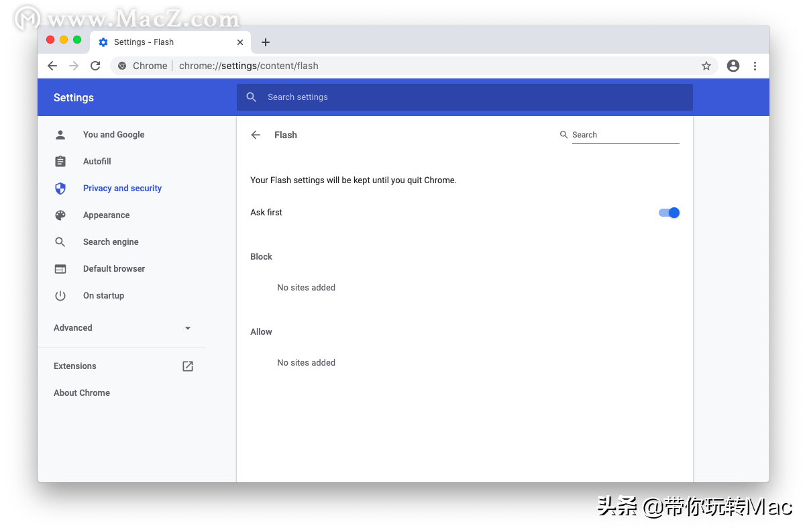The height and width of the screenshot is (532, 807).
Task: Click the gear favicon on the tab
Action: click(103, 42)
